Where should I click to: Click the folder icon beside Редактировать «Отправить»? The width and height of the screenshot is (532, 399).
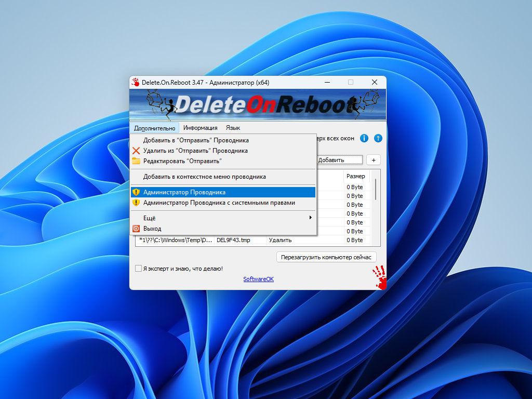tap(136, 161)
